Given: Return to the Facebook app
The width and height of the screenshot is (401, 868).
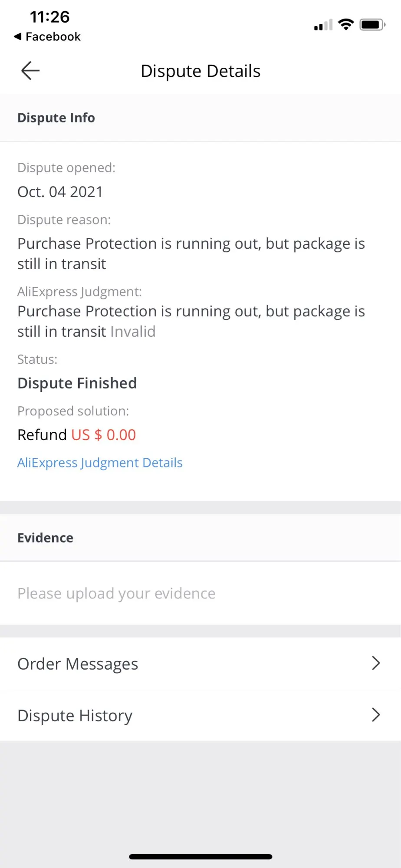Looking at the screenshot, I should click(x=47, y=36).
